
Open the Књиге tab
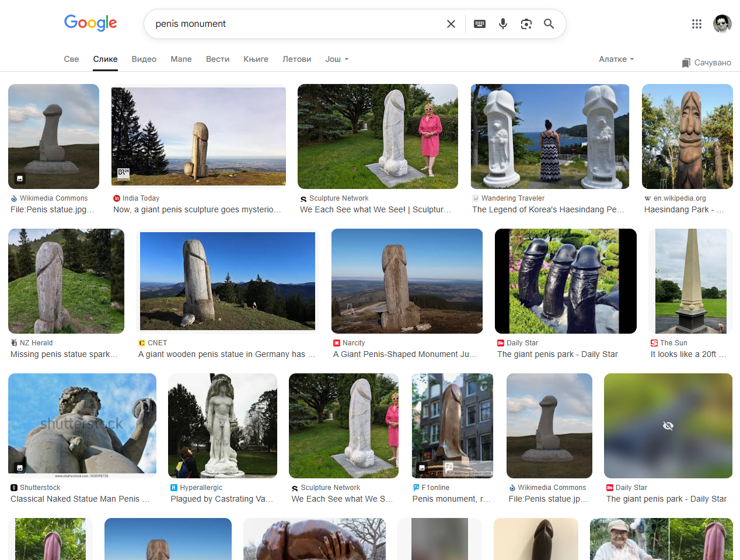pos(256,59)
